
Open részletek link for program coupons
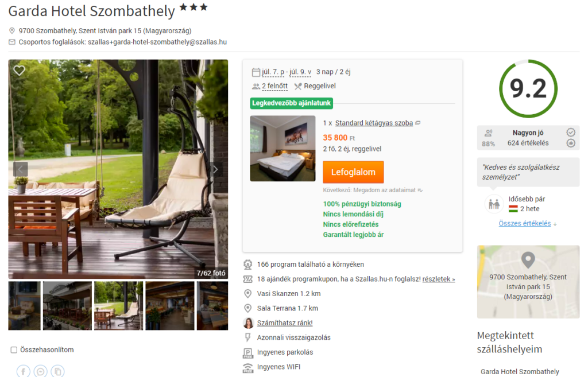pos(438,279)
